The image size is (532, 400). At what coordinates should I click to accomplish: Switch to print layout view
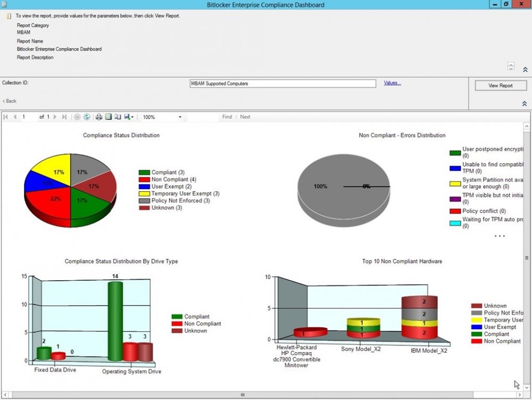coord(108,117)
